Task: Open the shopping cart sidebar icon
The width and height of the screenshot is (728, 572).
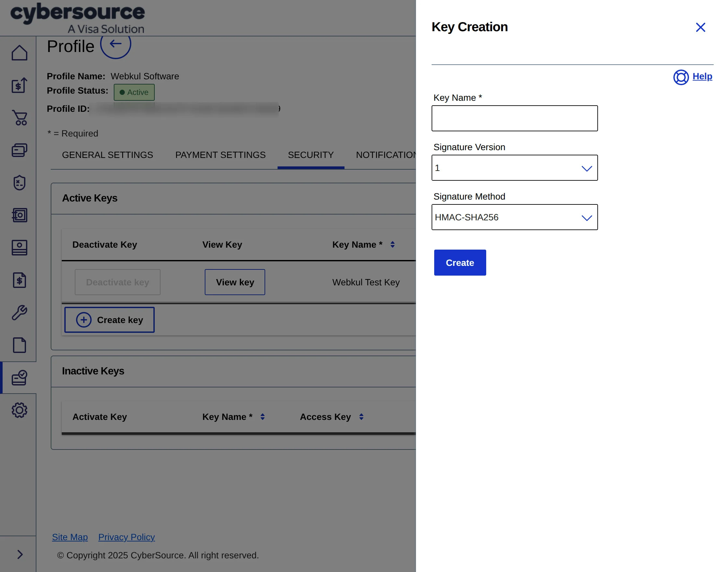Action: click(19, 118)
